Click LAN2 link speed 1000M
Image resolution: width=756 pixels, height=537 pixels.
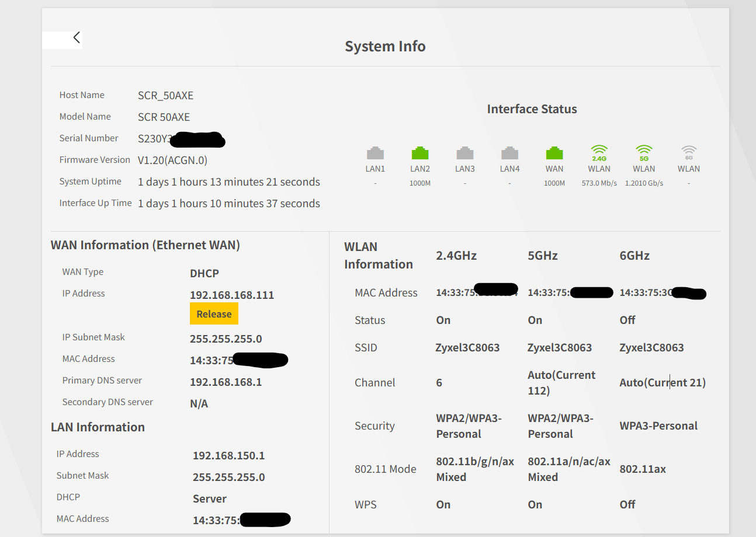click(420, 183)
